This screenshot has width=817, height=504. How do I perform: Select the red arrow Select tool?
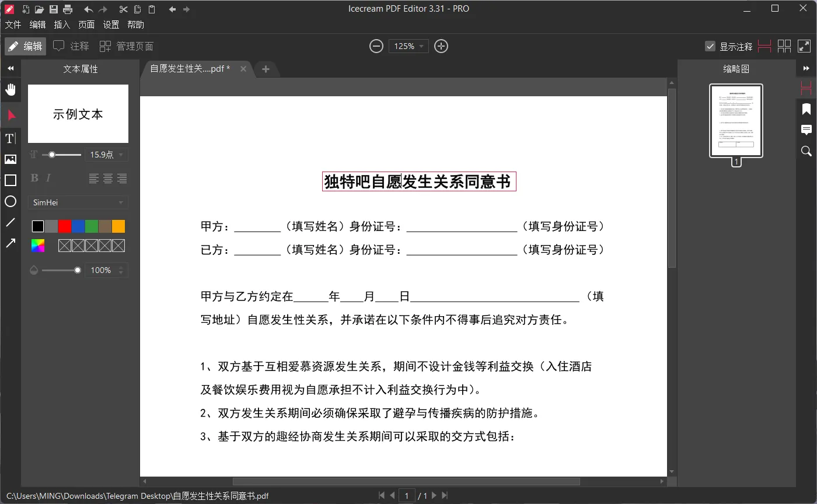(11, 115)
